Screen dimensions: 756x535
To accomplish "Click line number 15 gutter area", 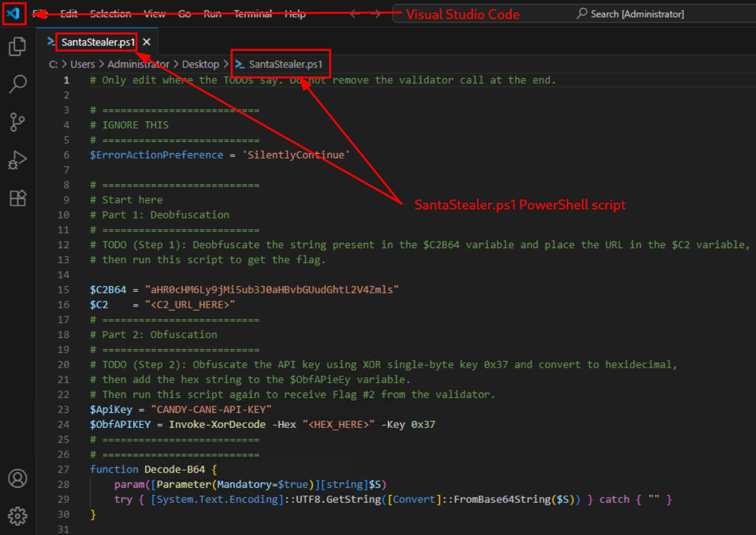I will pyautogui.click(x=63, y=289).
